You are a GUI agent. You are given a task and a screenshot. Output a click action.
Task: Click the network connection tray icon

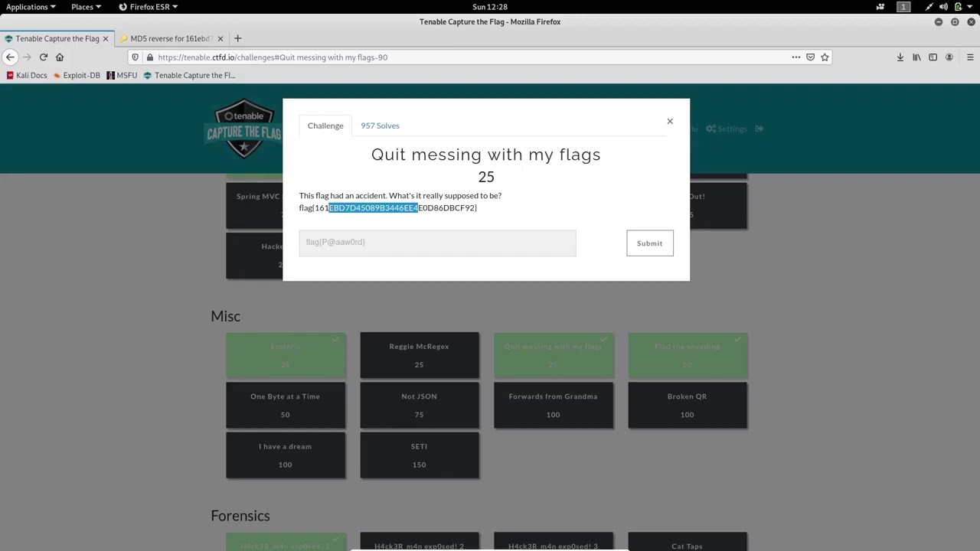click(x=929, y=7)
